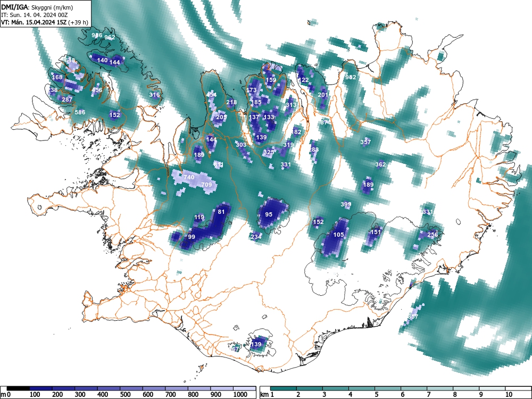Click the low-visibility value 81

221,212
